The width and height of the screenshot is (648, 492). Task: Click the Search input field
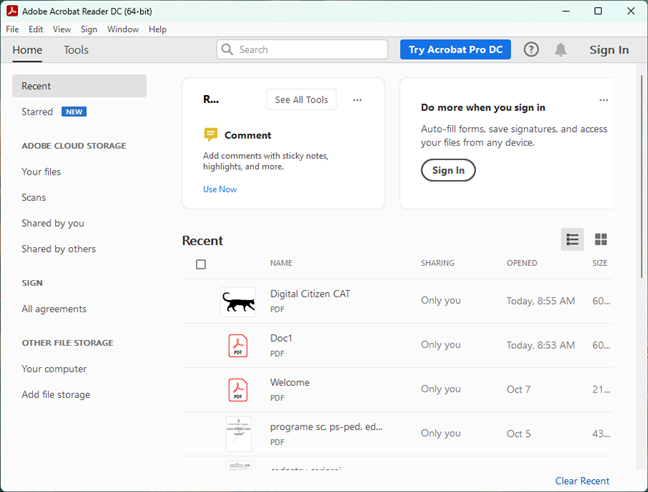click(302, 50)
